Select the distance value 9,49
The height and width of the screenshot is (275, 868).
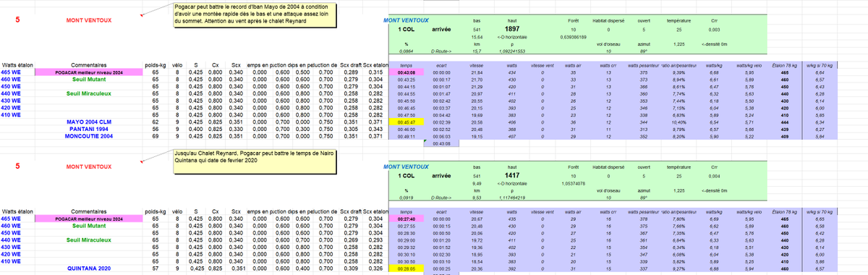[x=477, y=183]
